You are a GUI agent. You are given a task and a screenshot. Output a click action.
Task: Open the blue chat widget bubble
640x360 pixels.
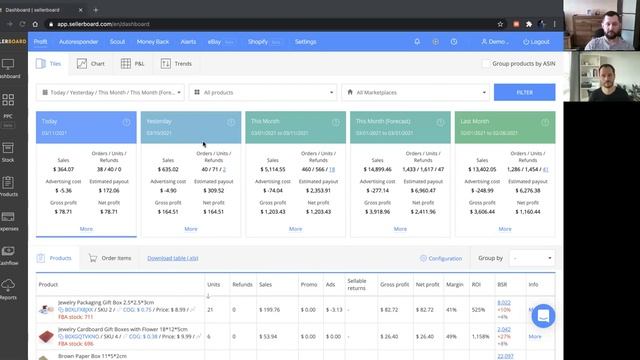tap(543, 316)
